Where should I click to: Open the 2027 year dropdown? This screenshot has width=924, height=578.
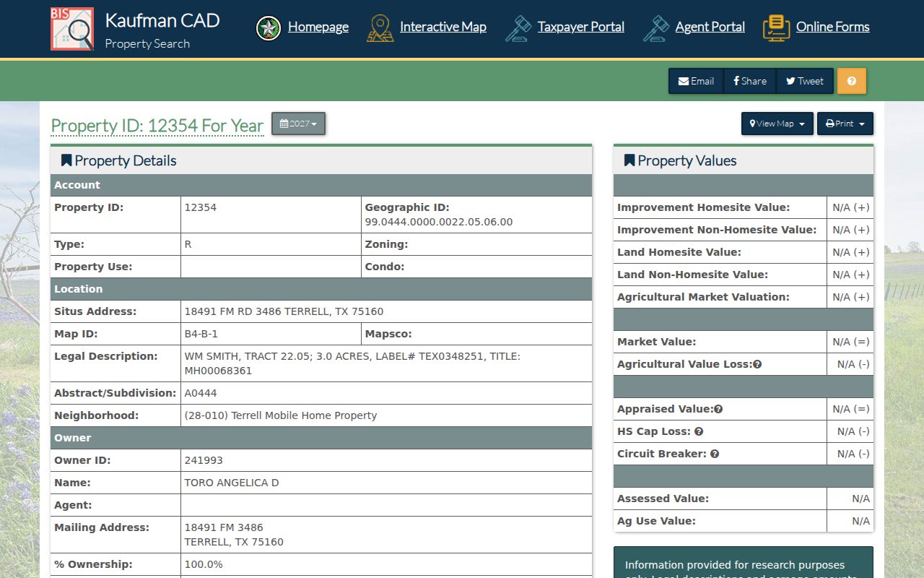(x=298, y=124)
